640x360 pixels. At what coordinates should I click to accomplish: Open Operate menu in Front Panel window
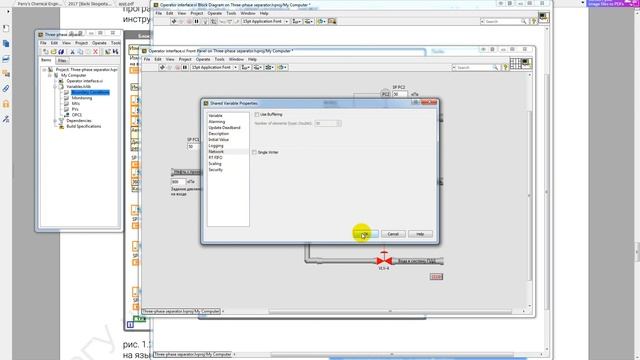point(203,59)
